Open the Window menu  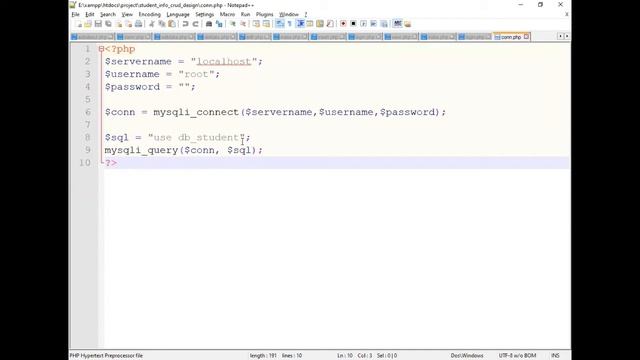(289, 14)
